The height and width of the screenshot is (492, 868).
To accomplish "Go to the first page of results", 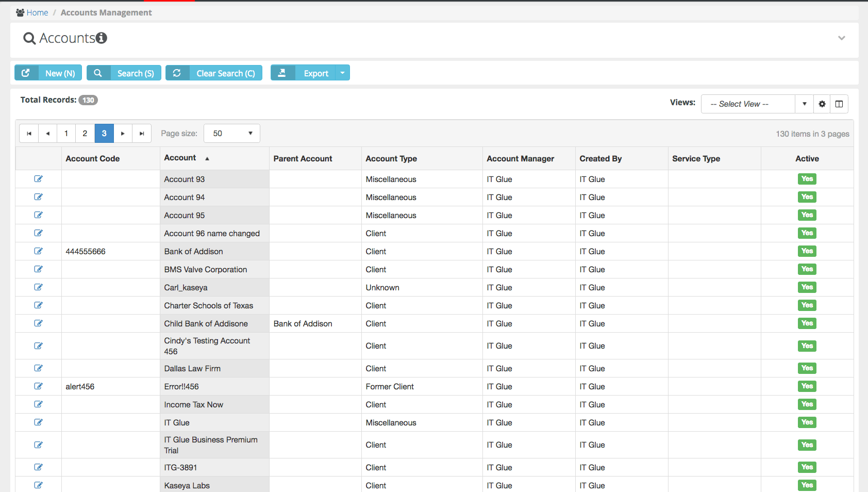I will (x=29, y=134).
